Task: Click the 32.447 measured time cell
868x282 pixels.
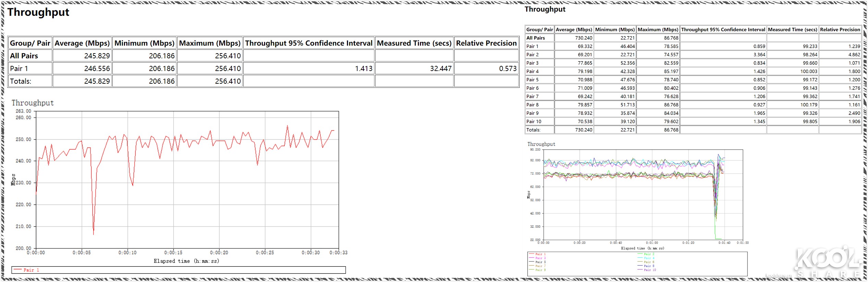Action: click(441, 69)
